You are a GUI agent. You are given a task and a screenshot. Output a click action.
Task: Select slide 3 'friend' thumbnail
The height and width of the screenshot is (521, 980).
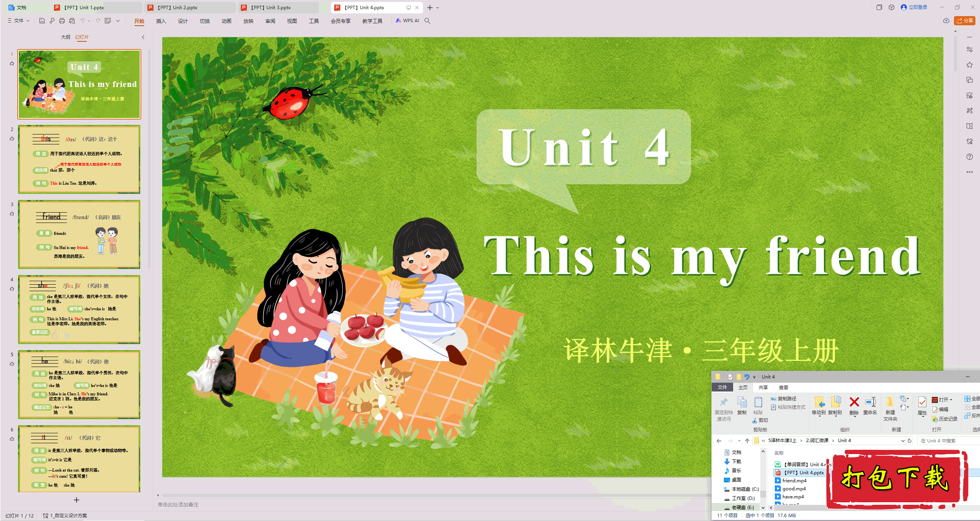pyautogui.click(x=79, y=234)
